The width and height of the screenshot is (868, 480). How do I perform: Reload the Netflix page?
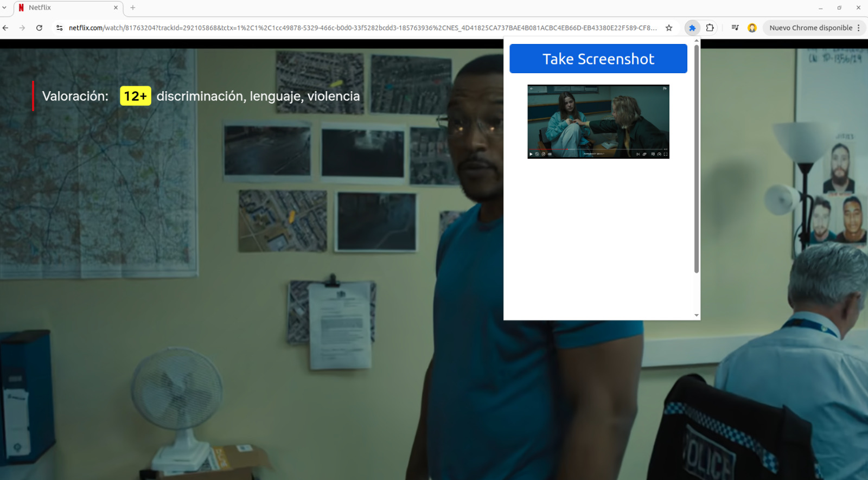(39, 28)
